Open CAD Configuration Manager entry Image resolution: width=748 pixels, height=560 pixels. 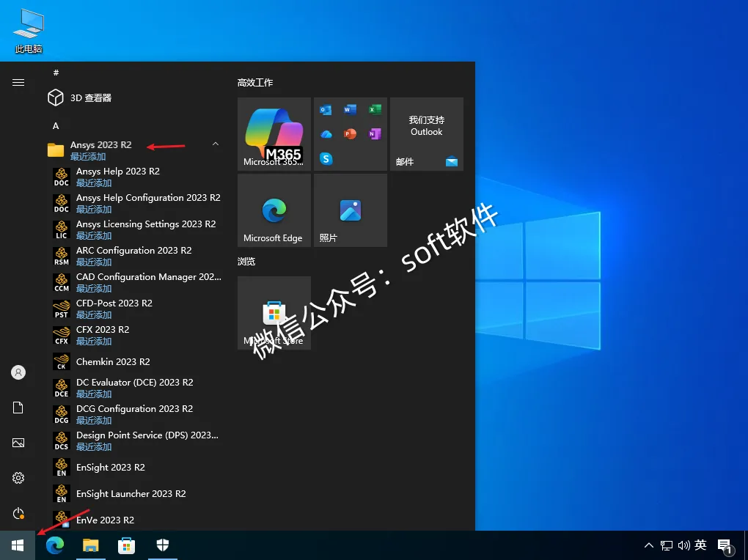pyautogui.click(x=136, y=282)
